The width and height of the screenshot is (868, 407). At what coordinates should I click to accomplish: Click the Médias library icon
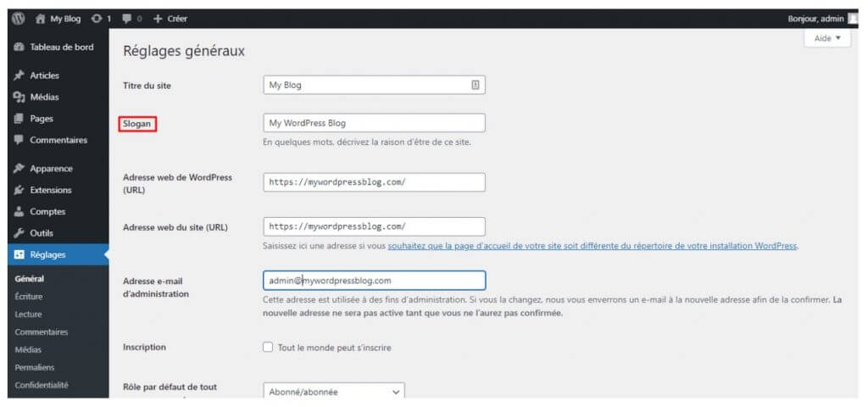(19, 98)
